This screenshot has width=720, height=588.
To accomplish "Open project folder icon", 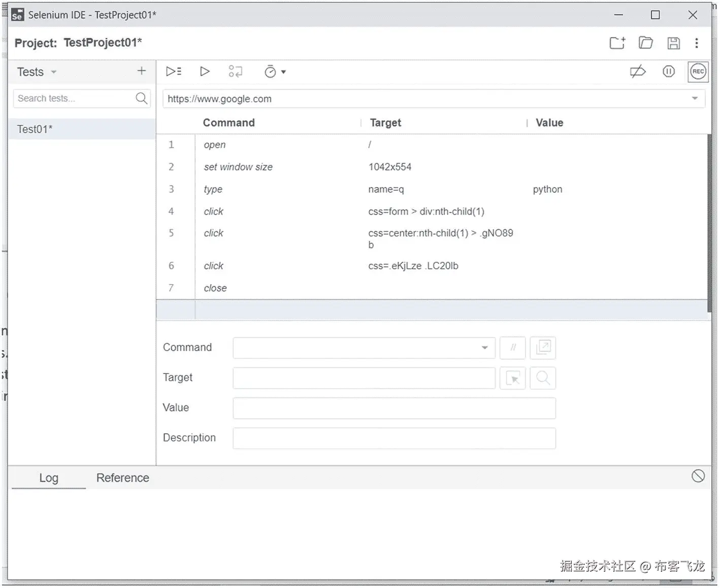I will [x=645, y=43].
